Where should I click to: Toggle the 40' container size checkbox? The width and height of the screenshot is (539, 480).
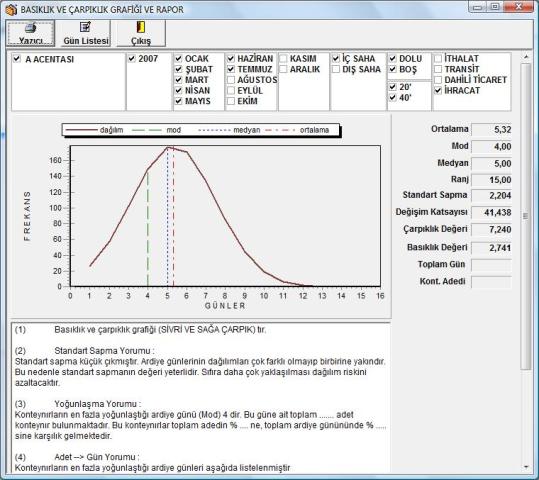(x=393, y=98)
